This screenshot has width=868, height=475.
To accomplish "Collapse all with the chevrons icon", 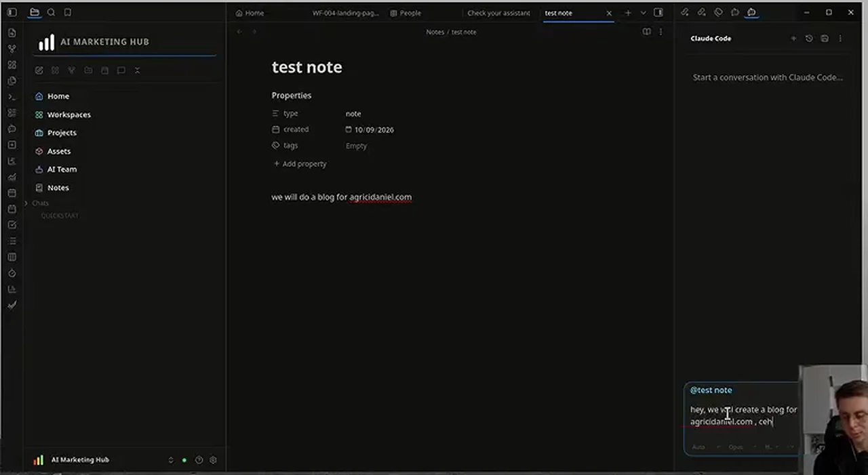I will (x=137, y=70).
